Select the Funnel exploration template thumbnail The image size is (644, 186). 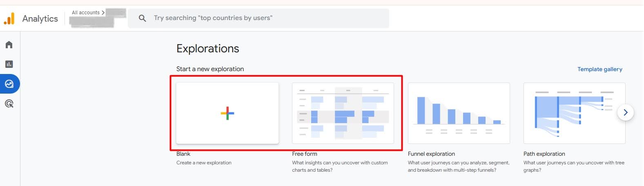[x=459, y=113]
